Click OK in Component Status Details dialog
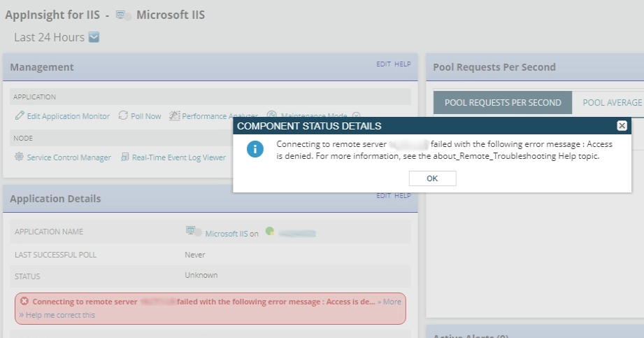 pyautogui.click(x=432, y=178)
